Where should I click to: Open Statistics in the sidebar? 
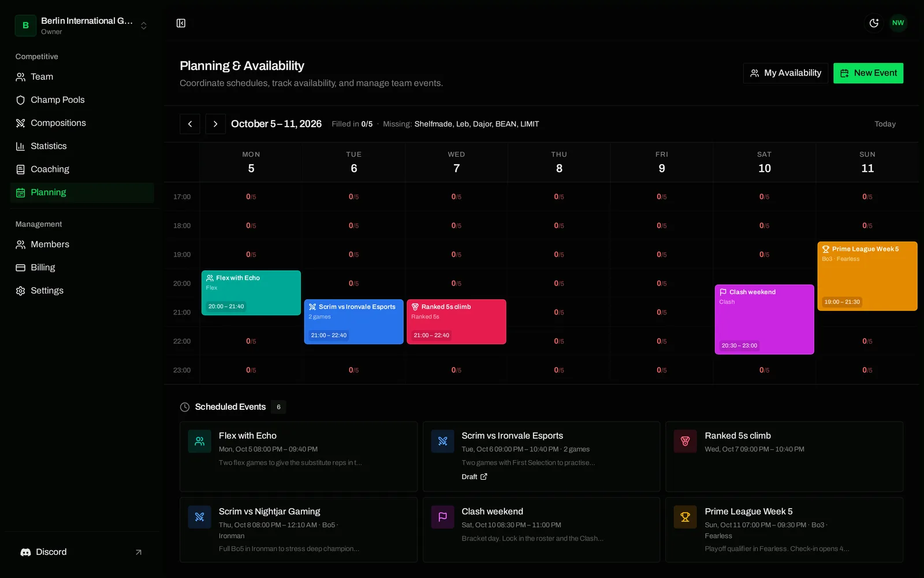82,146
